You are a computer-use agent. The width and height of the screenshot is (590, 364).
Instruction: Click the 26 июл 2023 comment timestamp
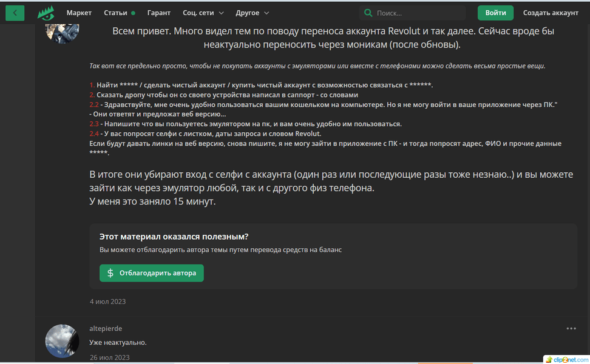(x=109, y=357)
